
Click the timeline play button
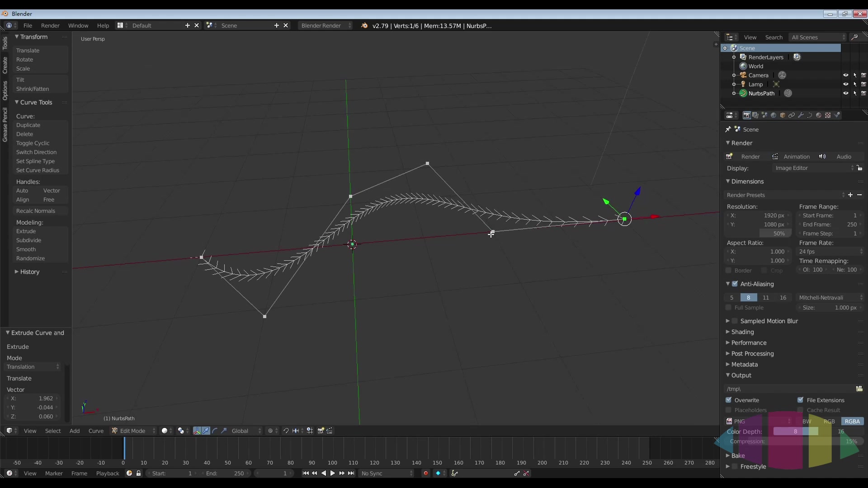[x=333, y=473]
